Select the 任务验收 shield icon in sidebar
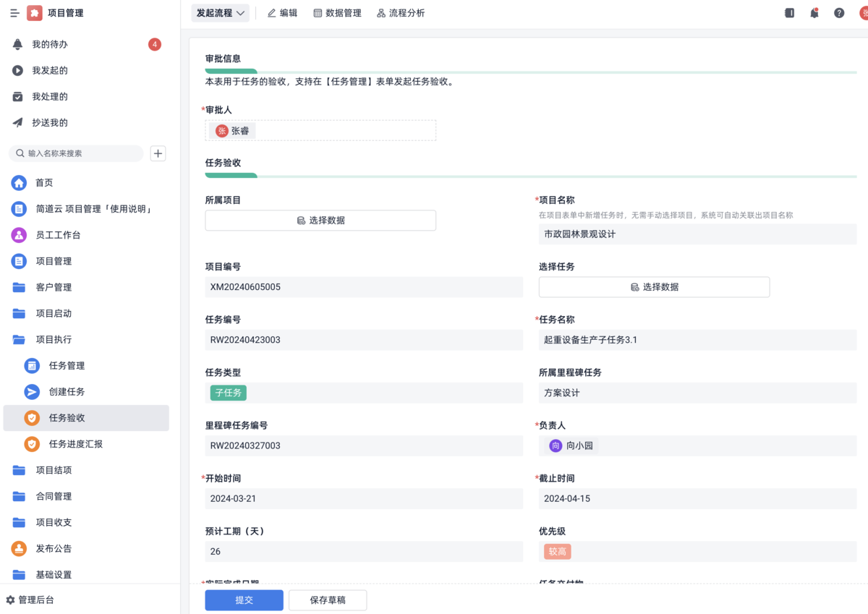Screen dimensions: 868x614 pyautogui.click(x=65, y=417)
